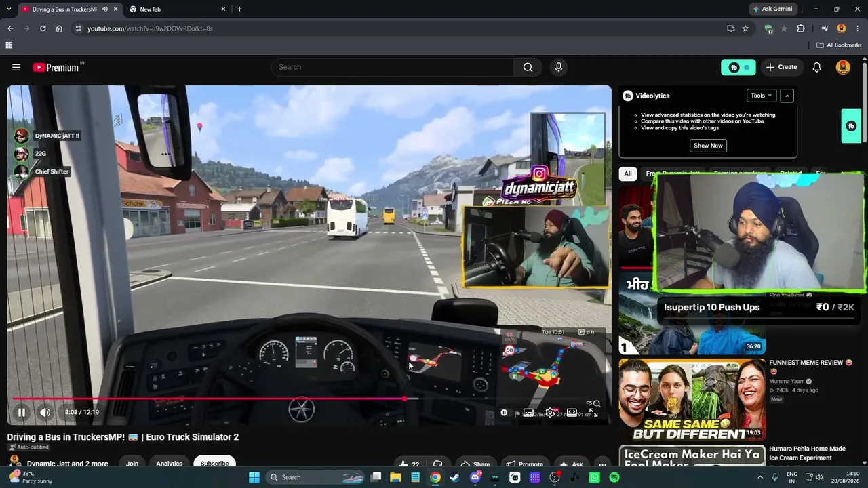Open File Explorer from the taskbar
Viewport: 868px width, 488px height.
click(x=395, y=477)
